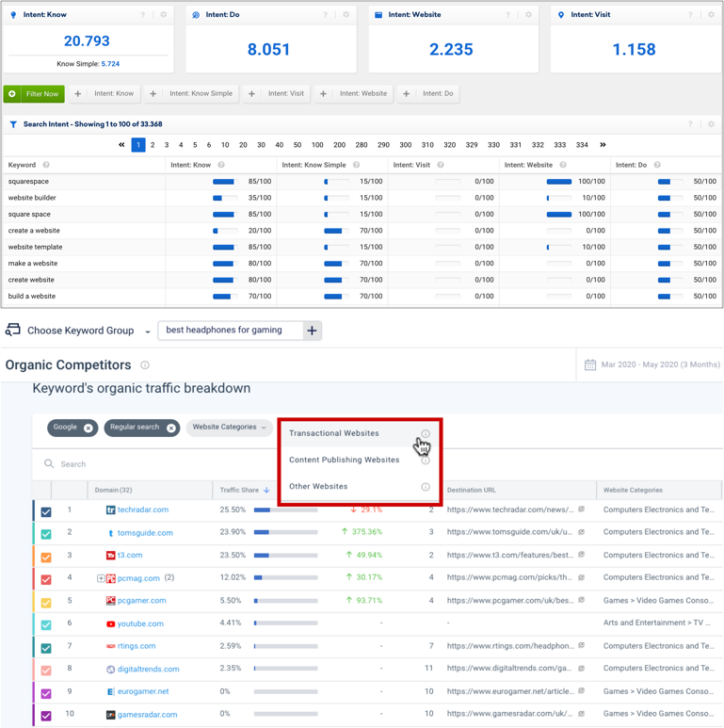Open help for Intent: Website card
The image size is (724, 728).
click(507, 15)
